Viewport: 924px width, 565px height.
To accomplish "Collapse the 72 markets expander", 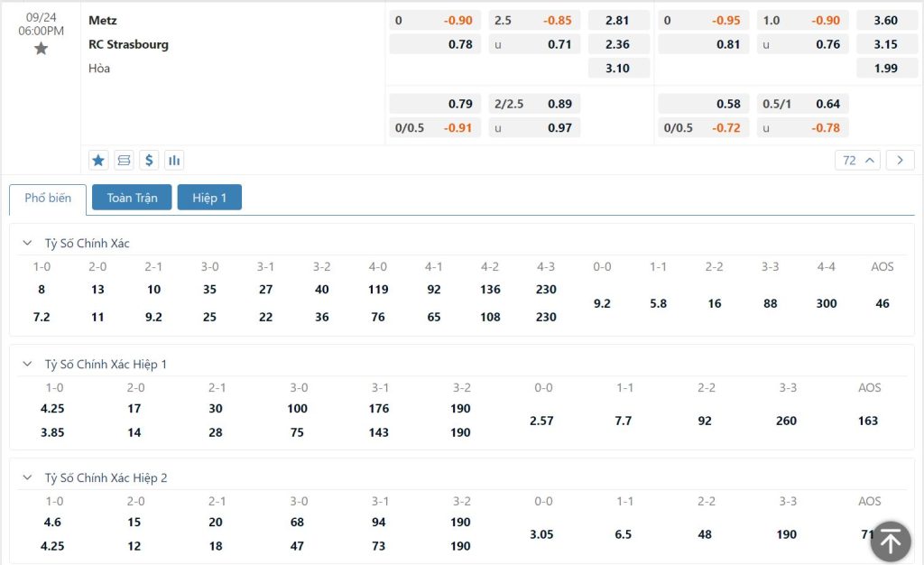I will [x=857, y=161].
